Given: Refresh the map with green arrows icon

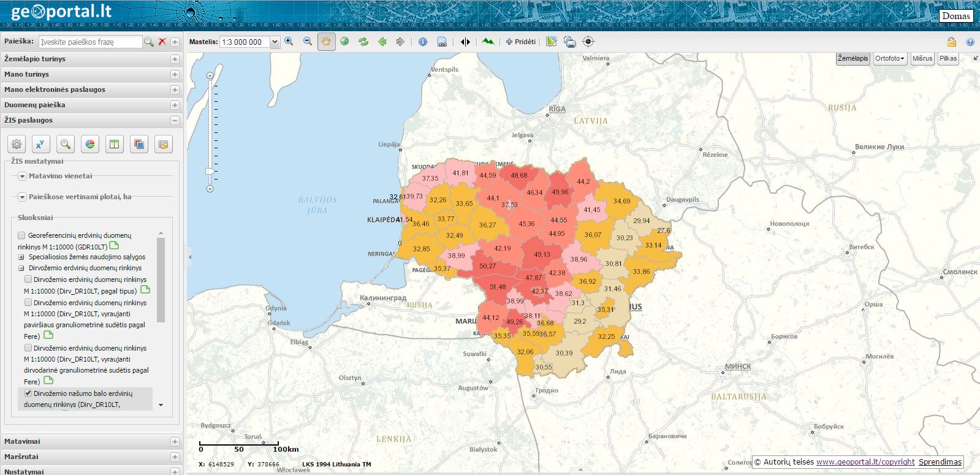Looking at the screenshot, I should click(363, 42).
